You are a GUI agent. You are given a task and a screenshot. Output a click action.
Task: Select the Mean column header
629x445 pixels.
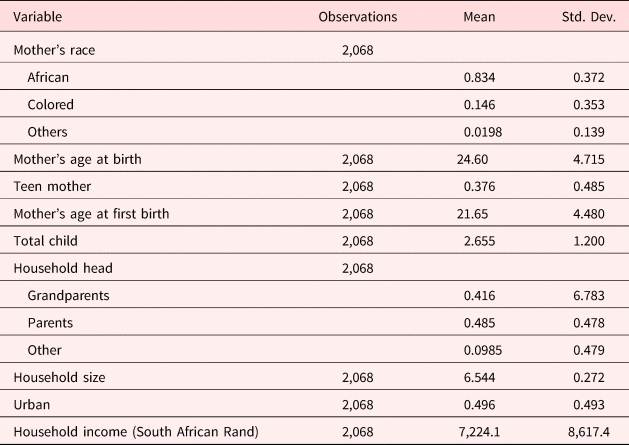479,16
